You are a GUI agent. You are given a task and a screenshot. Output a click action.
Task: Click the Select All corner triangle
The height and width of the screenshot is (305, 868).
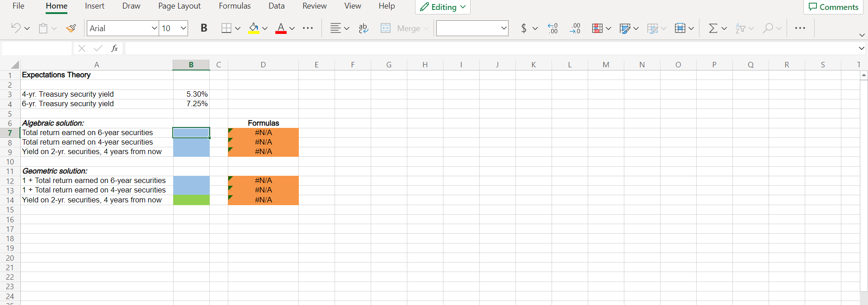point(15,65)
